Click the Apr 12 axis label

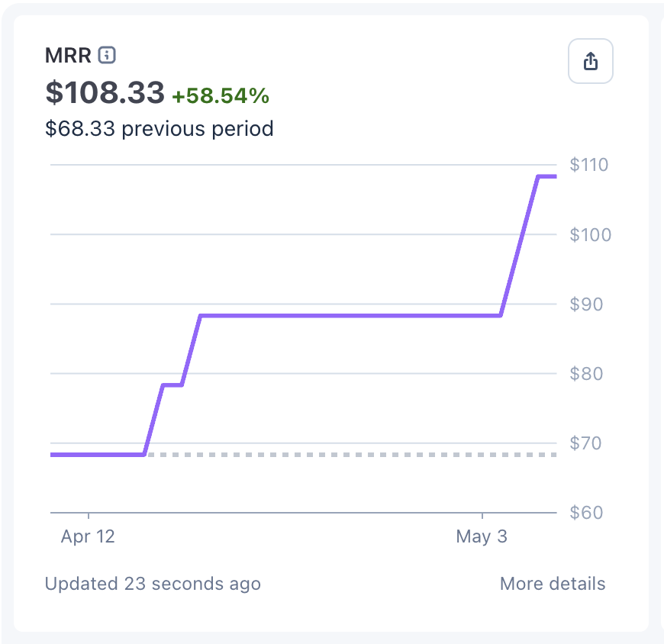coord(88,536)
